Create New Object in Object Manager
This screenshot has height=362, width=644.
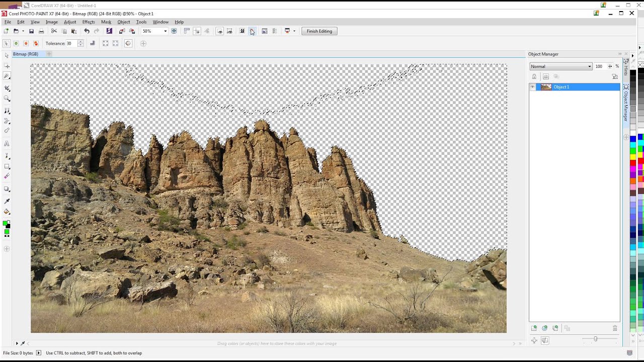pyautogui.click(x=534, y=328)
